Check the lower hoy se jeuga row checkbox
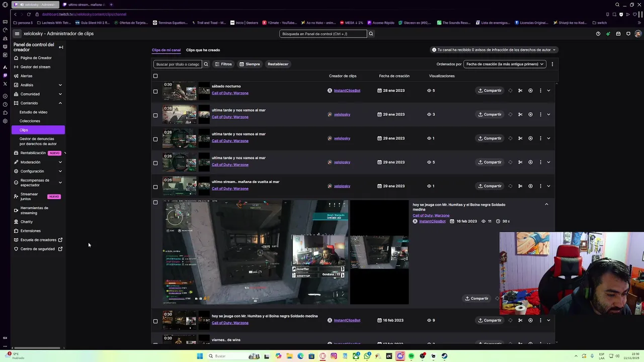The height and width of the screenshot is (362, 644). 155,321
